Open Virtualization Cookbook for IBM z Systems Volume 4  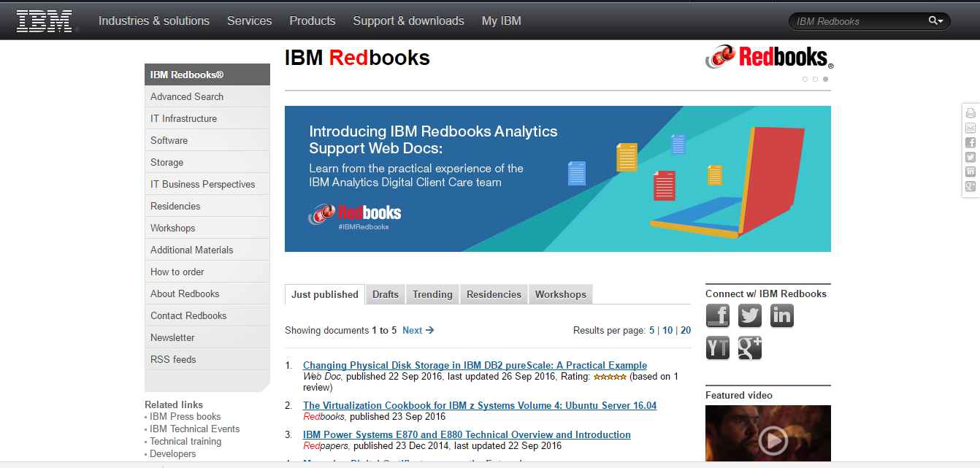coord(480,405)
